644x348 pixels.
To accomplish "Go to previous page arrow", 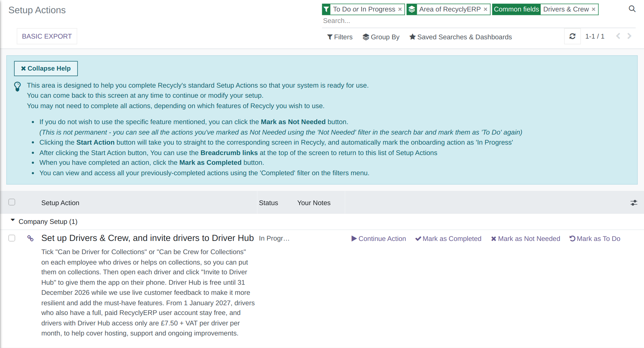I will point(618,36).
